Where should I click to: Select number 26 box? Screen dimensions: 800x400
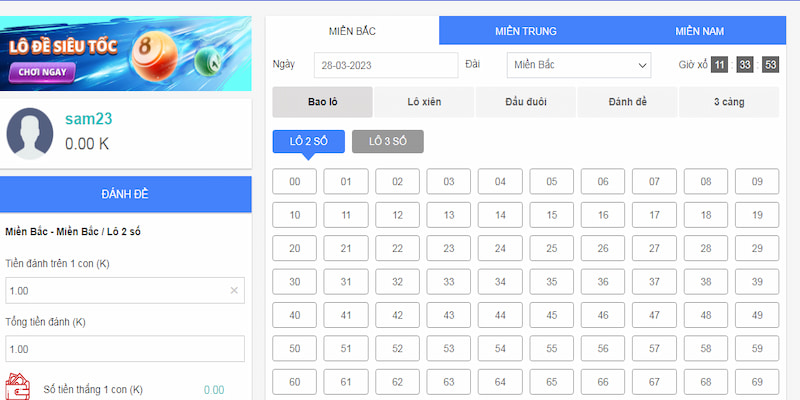click(x=603, y=248)
